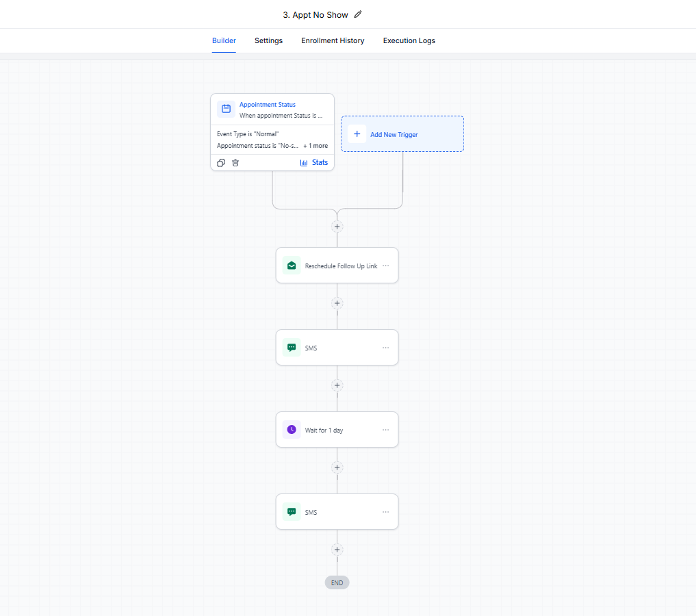Add a step after Reschedule Follow Up Link
This screenshot has height=616, width=696.
337,303
